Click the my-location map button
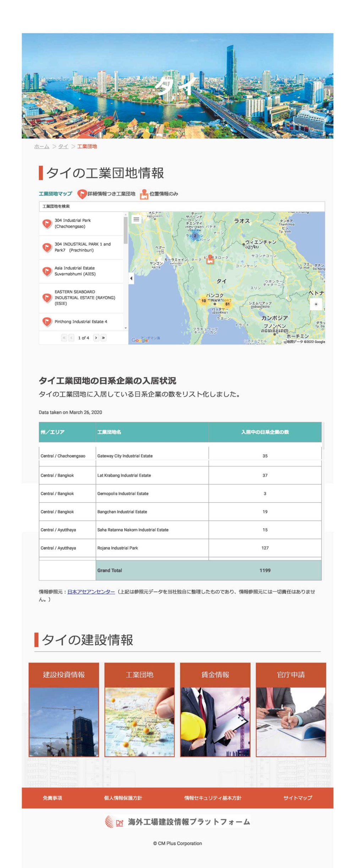The image size is (355, 868). point(316,304)
